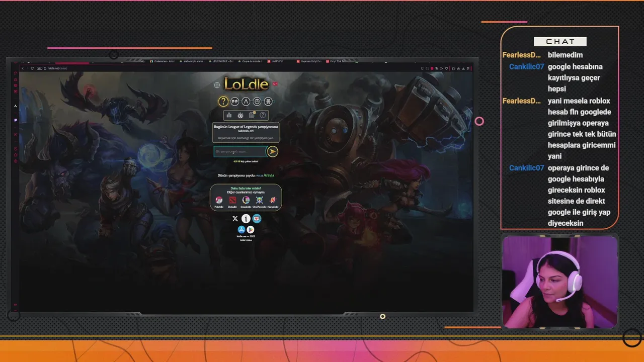Open App Store download icon

[x=241, y=230]
